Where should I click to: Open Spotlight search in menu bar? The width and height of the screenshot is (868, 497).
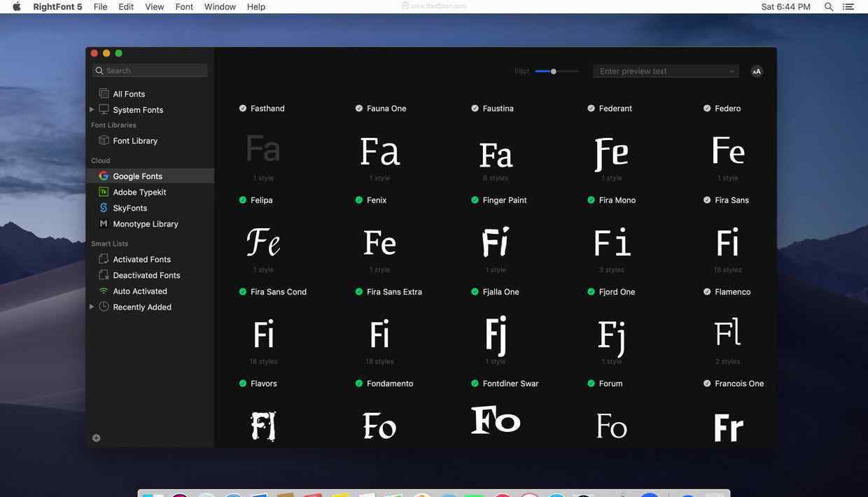pyautogui.click(x=829, y=6)
